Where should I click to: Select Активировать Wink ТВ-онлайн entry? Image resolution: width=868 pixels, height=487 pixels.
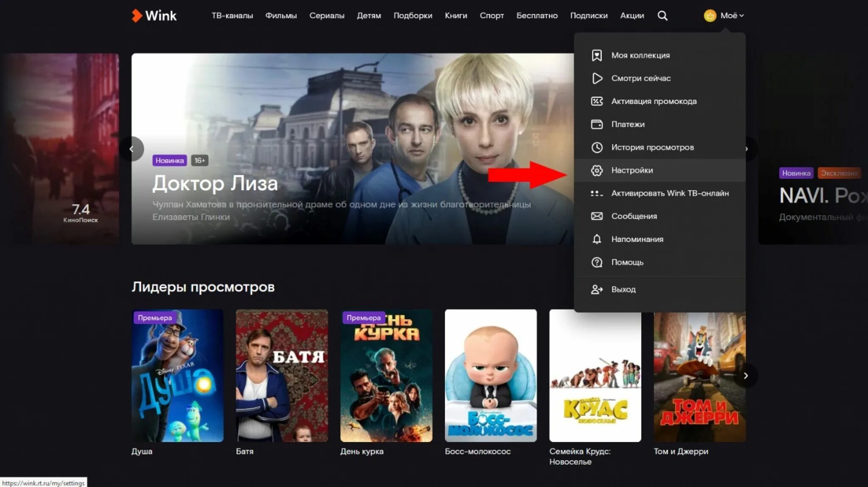pos(659,193)
